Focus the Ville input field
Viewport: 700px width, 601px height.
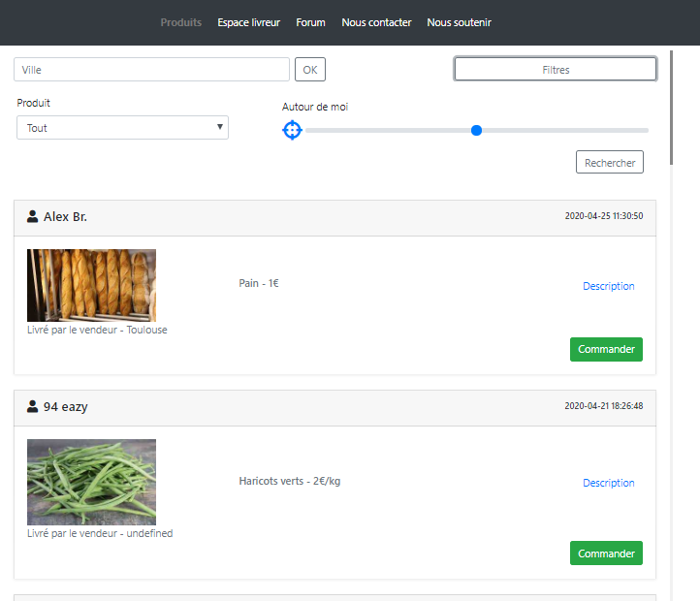152,69
